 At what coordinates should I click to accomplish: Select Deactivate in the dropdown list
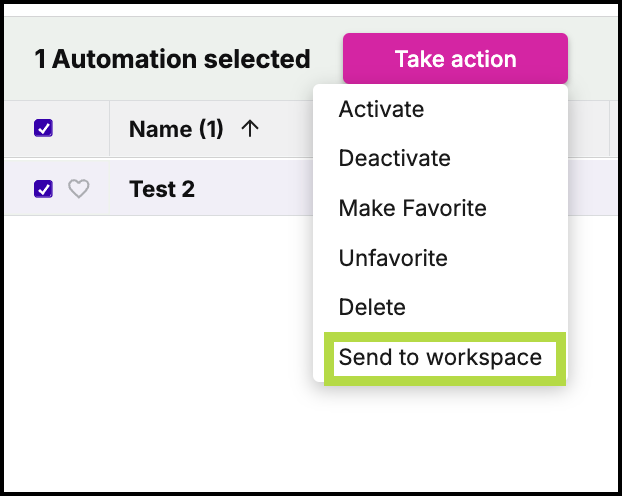point(394,158)
